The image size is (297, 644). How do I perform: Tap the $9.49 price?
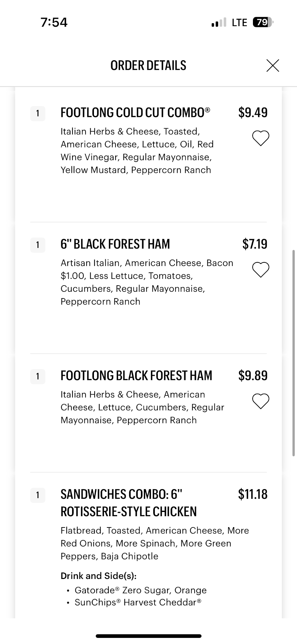click(253, 113)
